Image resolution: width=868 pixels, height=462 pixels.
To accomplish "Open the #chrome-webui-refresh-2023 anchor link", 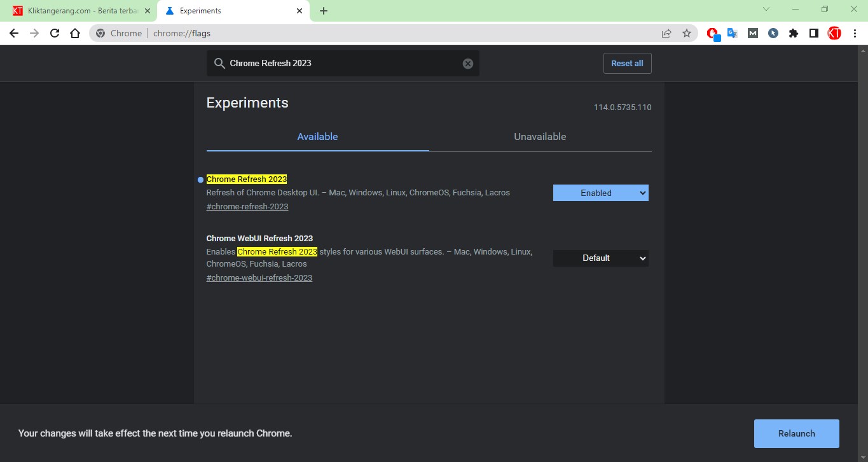I will 259,277.
